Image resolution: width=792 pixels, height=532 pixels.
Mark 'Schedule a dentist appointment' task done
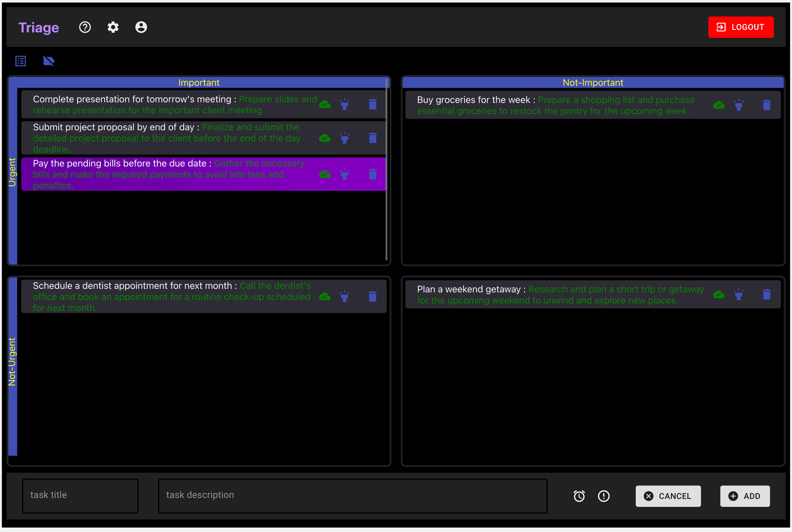point(325,297)
